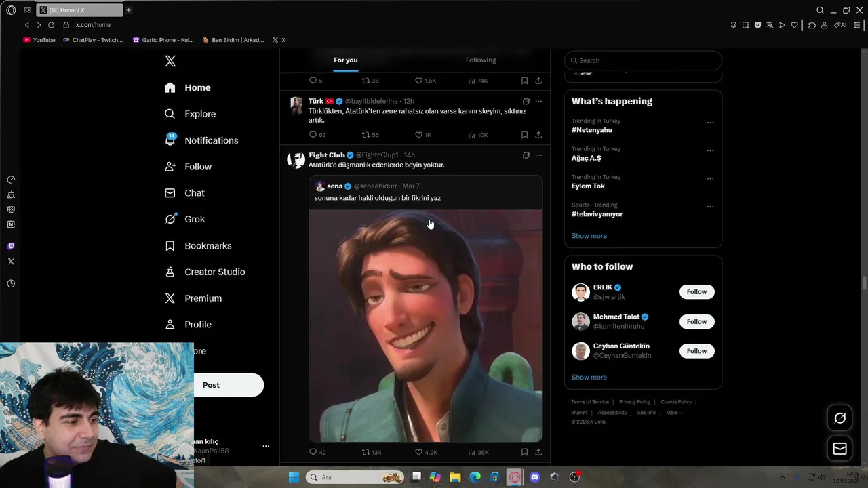Screen dimensions: 868x488
Task: Open more options on Fight Club post
Action: 538,155
